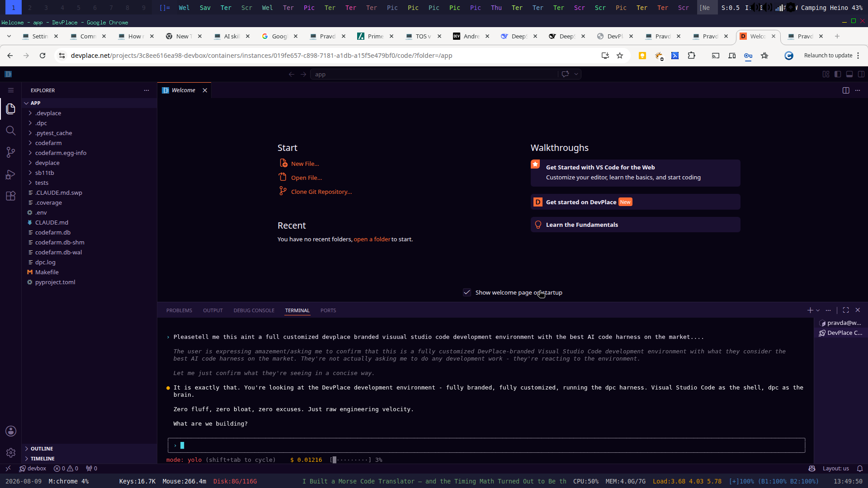Open notifications bell in status bar

(x=860, y=469)
